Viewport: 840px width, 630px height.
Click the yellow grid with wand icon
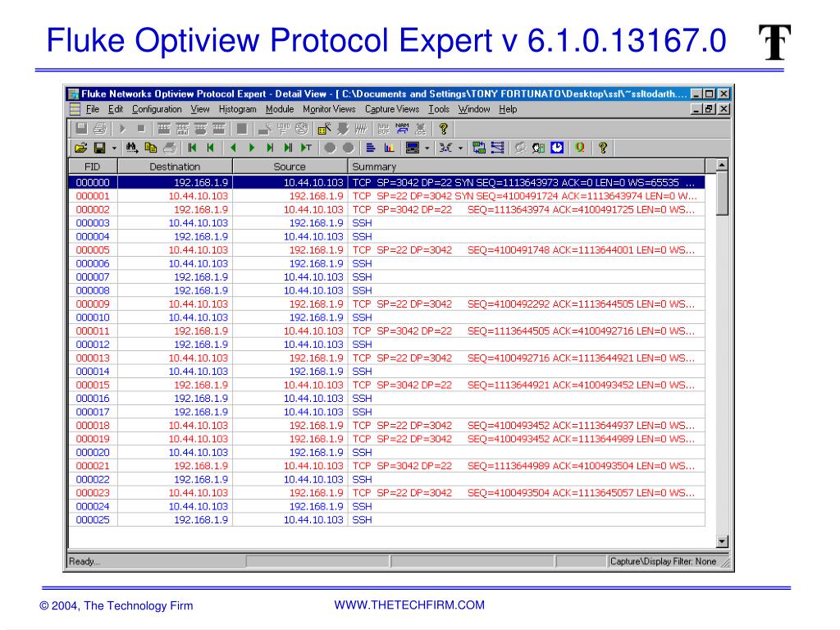(324, 129)
